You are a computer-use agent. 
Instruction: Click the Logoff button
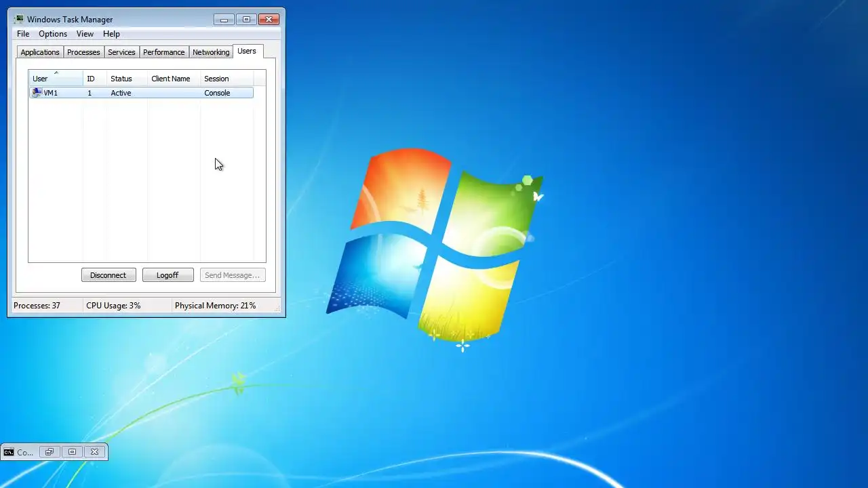(167, 275)
